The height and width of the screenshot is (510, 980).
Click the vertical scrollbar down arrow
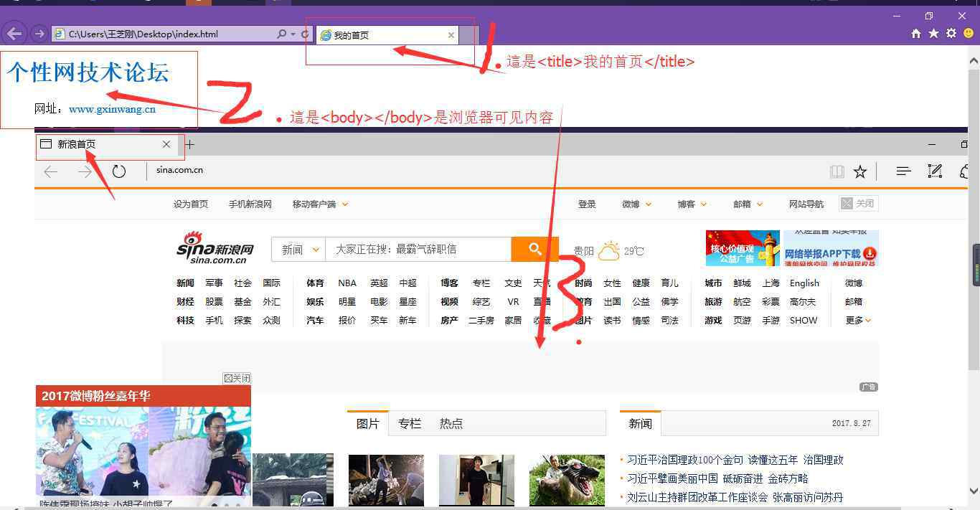(974, 491)
